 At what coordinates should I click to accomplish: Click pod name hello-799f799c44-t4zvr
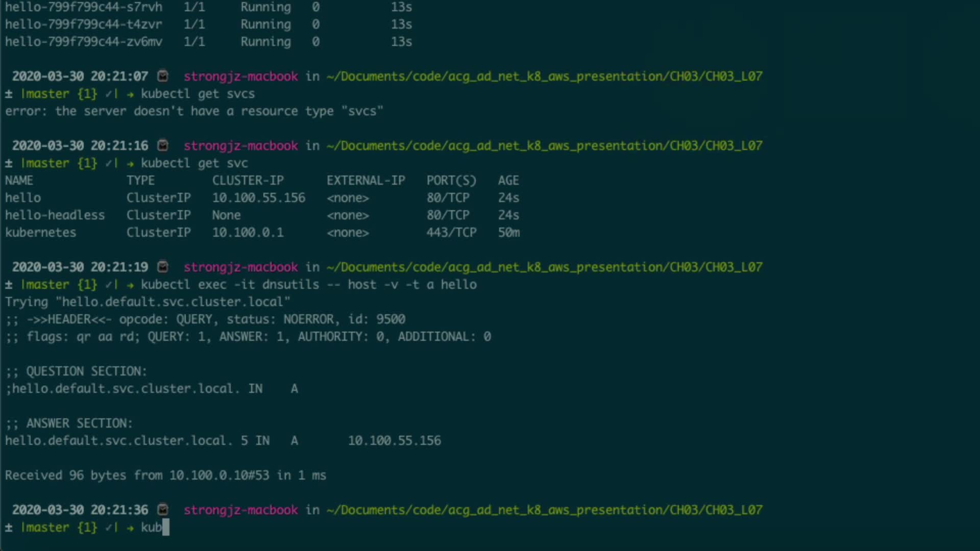tap(83, 24)
